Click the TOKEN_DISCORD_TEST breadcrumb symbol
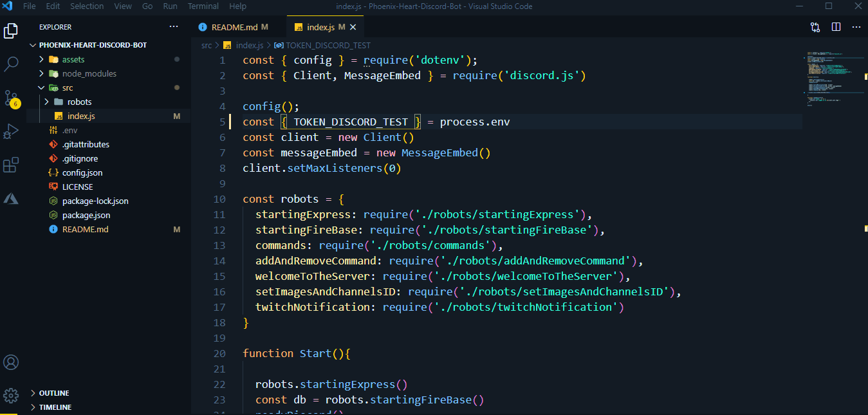Screen dimensions: 868x415 (x=322, y=45)
